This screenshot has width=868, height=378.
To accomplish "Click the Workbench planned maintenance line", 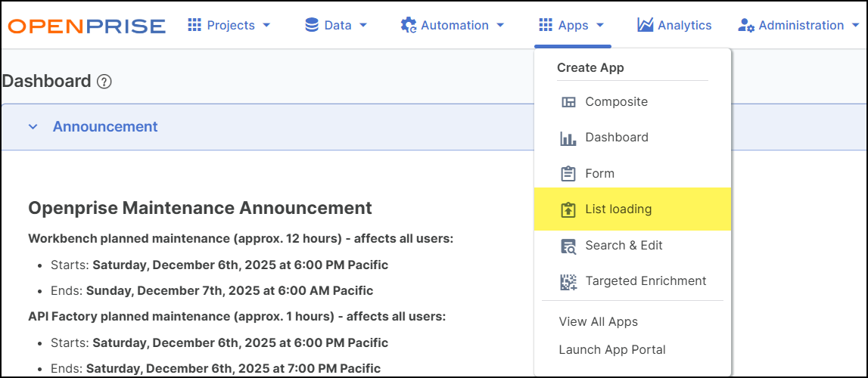I will 241,240.
